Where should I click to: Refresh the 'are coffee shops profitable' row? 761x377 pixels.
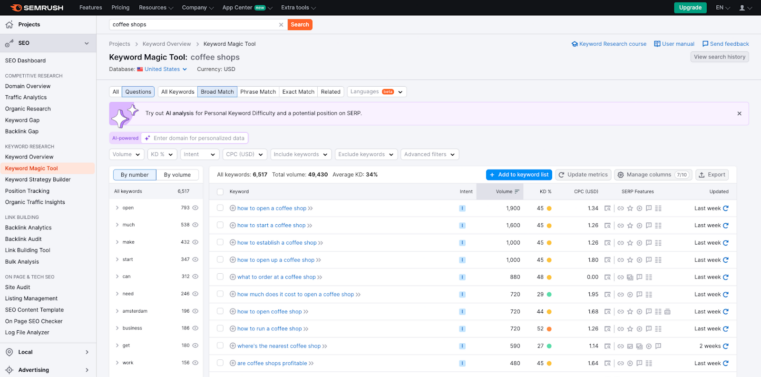coord(726,363)
